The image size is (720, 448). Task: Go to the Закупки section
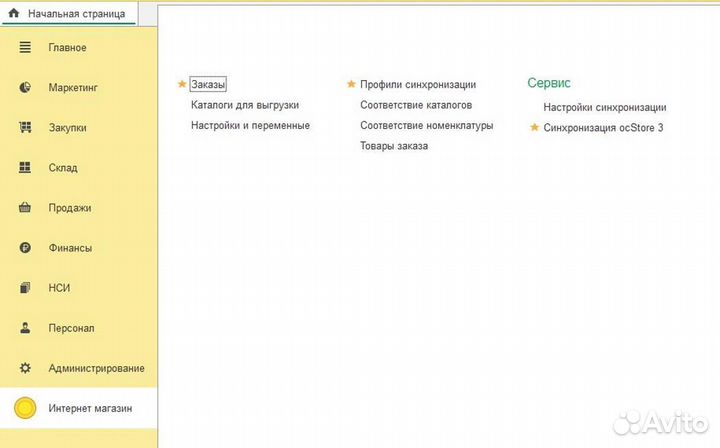pos(68,128)
